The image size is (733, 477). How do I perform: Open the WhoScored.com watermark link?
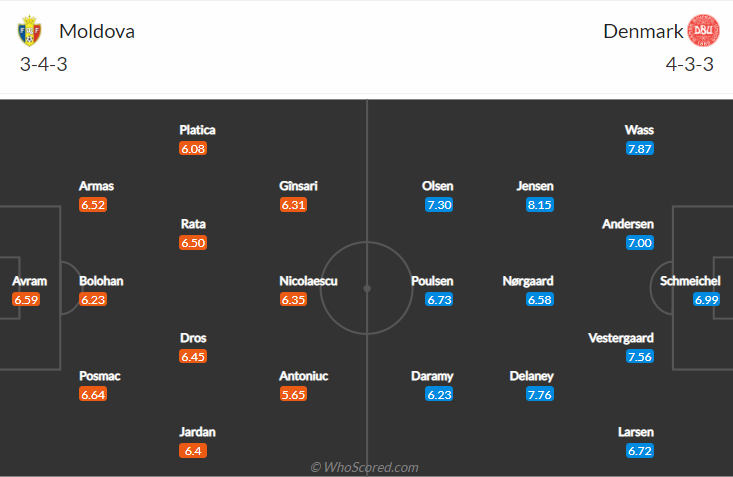click(x=365, y=467)
